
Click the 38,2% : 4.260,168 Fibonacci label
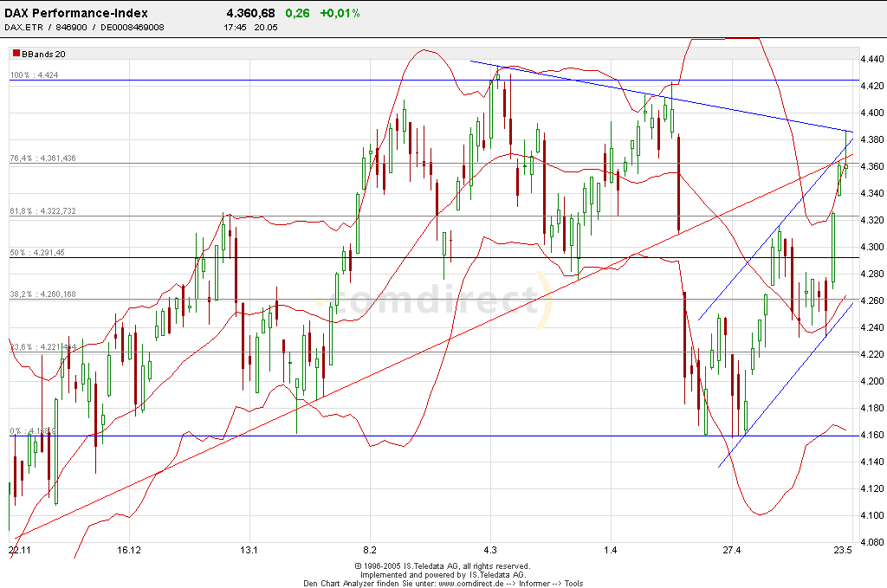[x=43, y=294]
